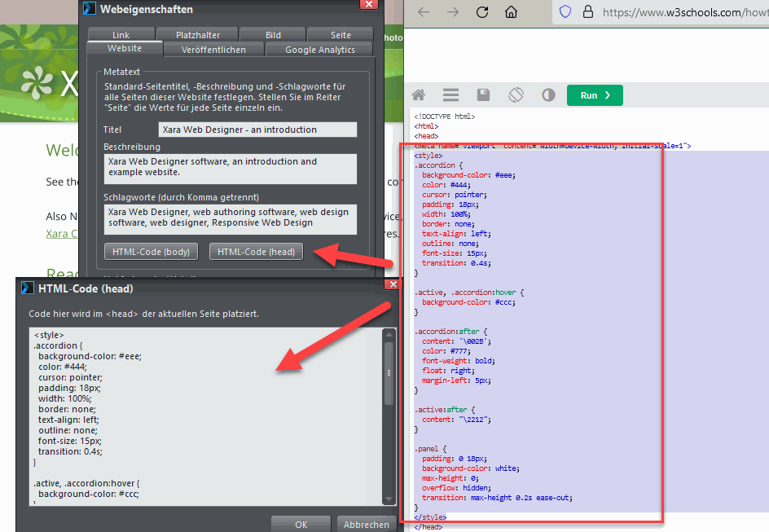Click the "<!DOCTYPE html>" line in the editor
Viewport: 769px width, 532px height.
click(444, 117)
